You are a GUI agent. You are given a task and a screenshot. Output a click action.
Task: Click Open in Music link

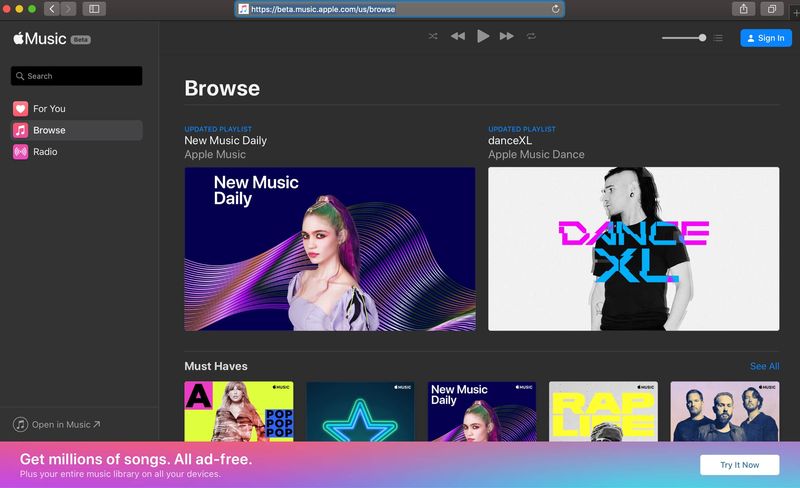pyautogui.click(x=66, y=425)
